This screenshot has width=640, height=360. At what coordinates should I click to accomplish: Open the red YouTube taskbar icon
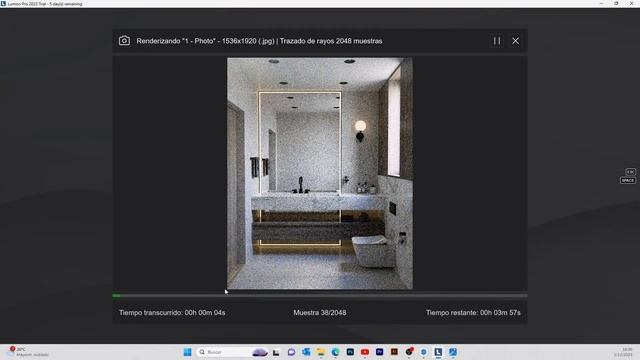tap(365, 352)
